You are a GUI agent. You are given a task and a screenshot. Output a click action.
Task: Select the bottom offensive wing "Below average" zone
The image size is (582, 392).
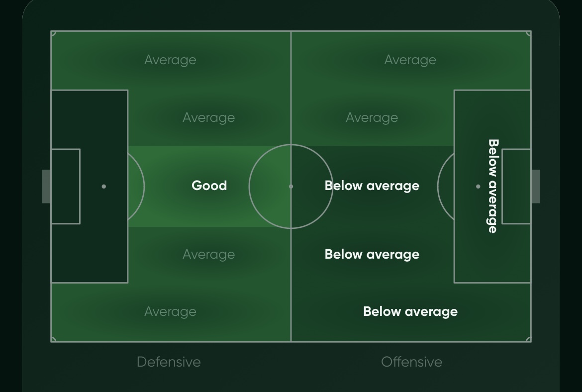[x=410, y=312]
